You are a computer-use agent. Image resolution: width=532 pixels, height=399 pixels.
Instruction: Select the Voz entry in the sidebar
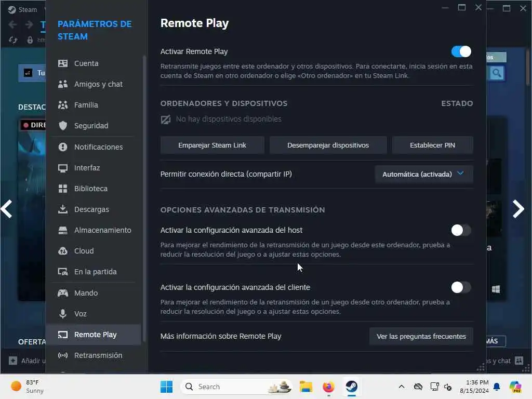94,314
